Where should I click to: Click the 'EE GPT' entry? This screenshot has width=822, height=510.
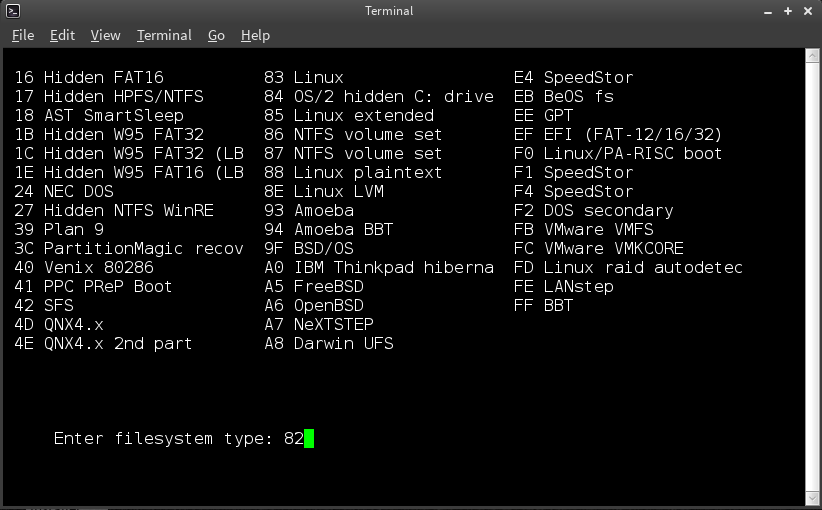[x=544, y=115]
